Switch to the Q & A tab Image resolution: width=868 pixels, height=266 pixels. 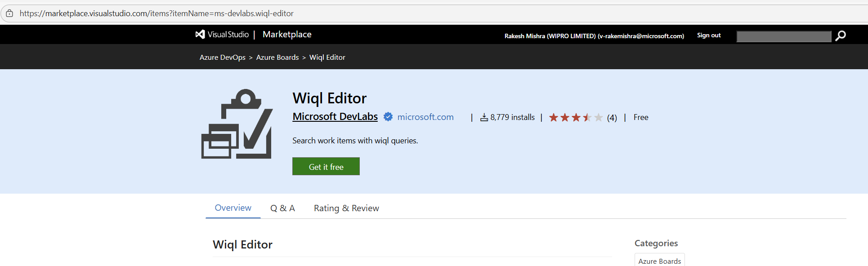pos(282,208)
